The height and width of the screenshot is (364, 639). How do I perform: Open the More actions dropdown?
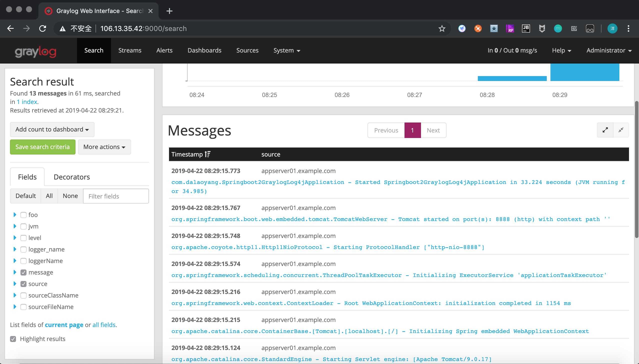pos(104,147)
